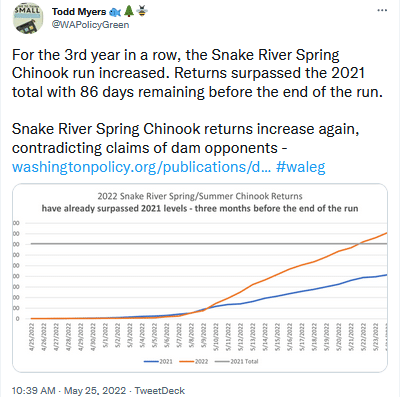The height and width of the screenshot is (397, 402).
Task: Click the May 25, 2022 date
Action: pyautogui.click(x=95, y=390)
